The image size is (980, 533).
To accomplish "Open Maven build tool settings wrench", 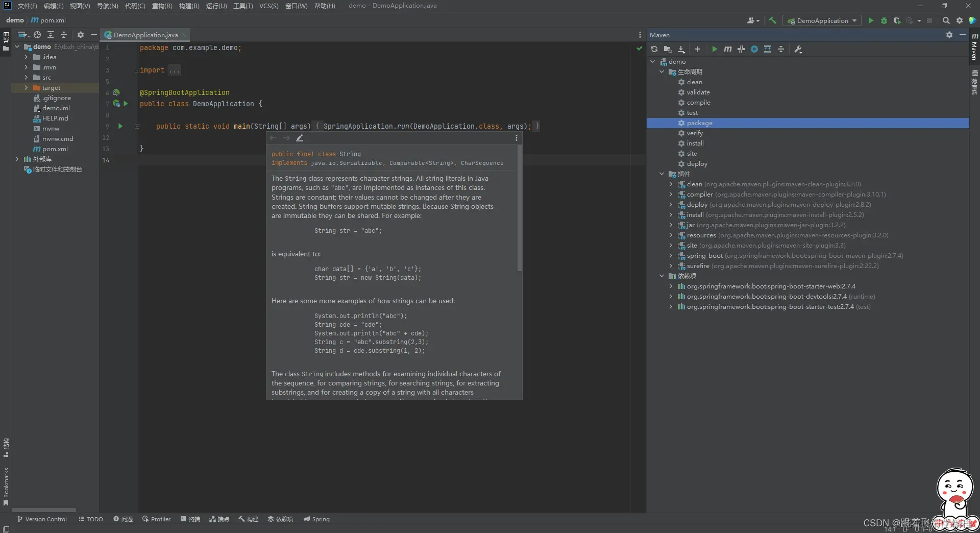I will coord(798,50).
